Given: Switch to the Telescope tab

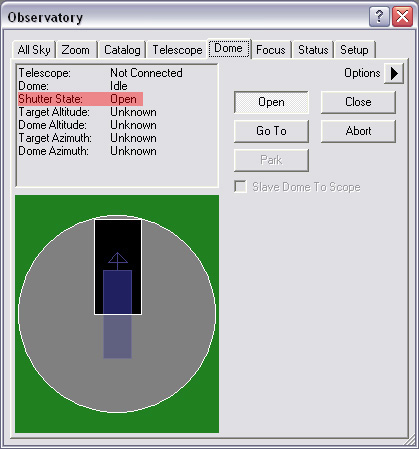Looking at the screenshot, I should point(177,50).
